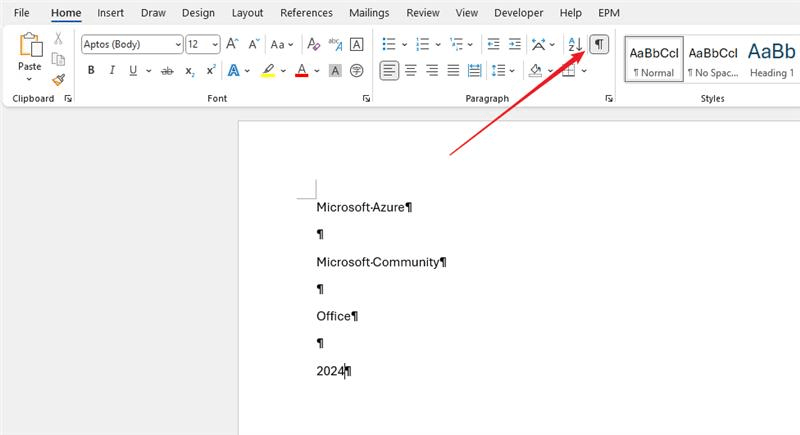Toggle Italic formatting
This screenshot has height=435, width=800.
click(112, 70)
